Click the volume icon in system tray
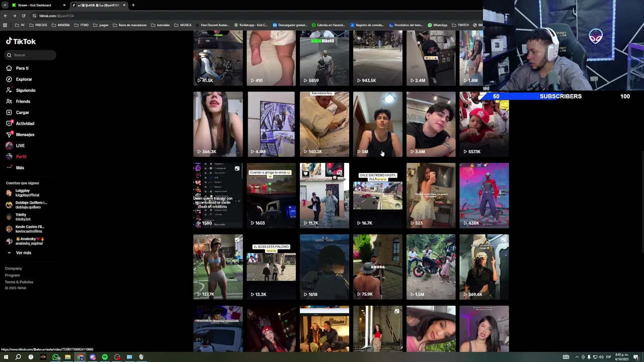This screenshot has height=362, width=644. (601, 357)
